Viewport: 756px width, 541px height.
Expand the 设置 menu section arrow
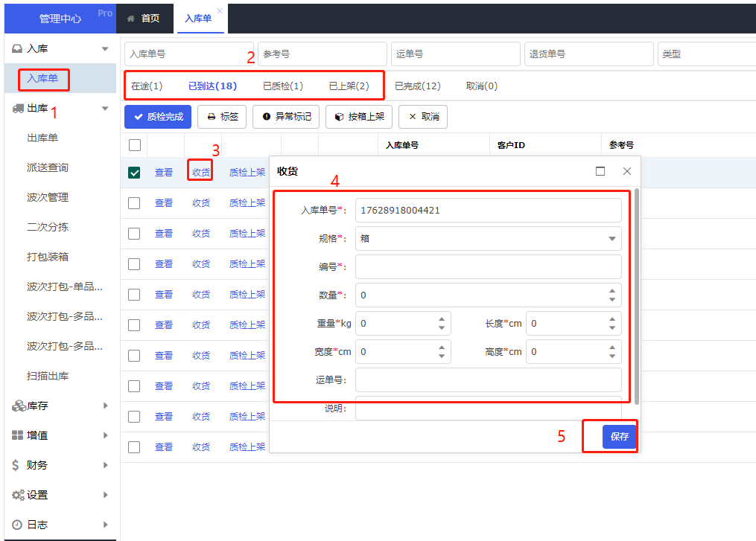106,495
